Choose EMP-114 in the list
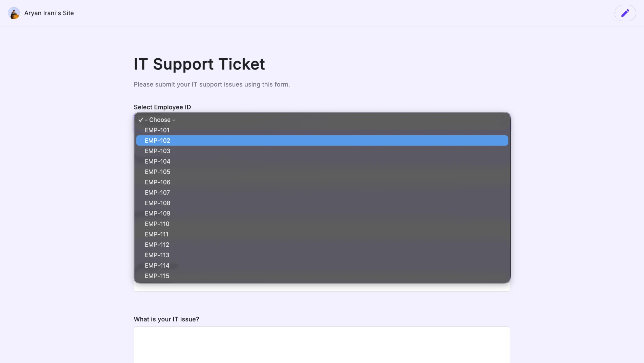644x363 pixels. [x=322, y=265]
